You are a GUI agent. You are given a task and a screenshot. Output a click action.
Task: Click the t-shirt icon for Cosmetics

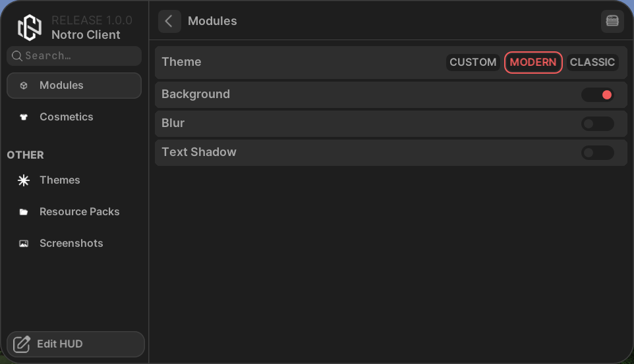[24, 117]
